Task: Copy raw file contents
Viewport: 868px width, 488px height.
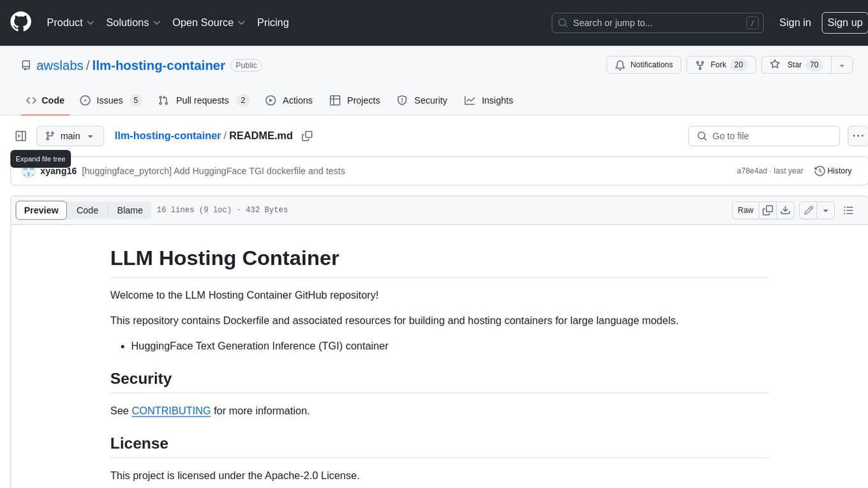Action: coord(768,210)
